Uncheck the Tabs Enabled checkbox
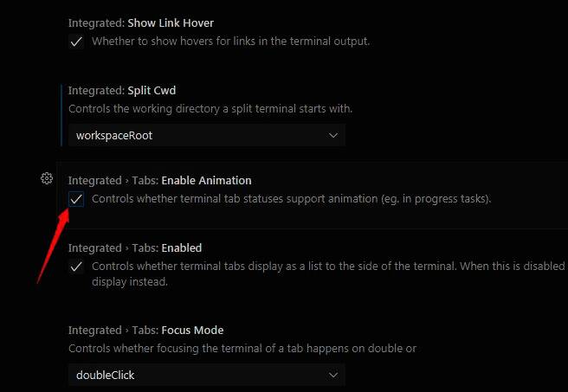The width and height of the screenshot is (568, 392). (76, 267)
